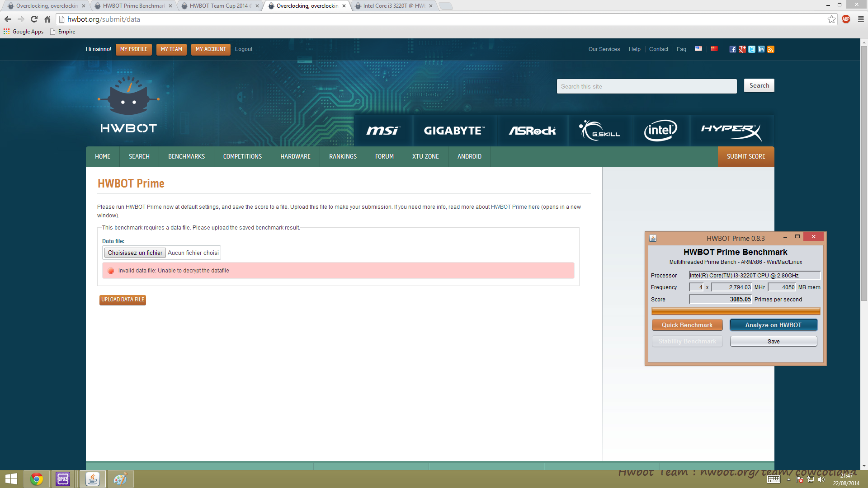This screenshot has height=488, width=868.
Task: Open CPU-Z from the taskbar
Action: (x=63, y=479)
